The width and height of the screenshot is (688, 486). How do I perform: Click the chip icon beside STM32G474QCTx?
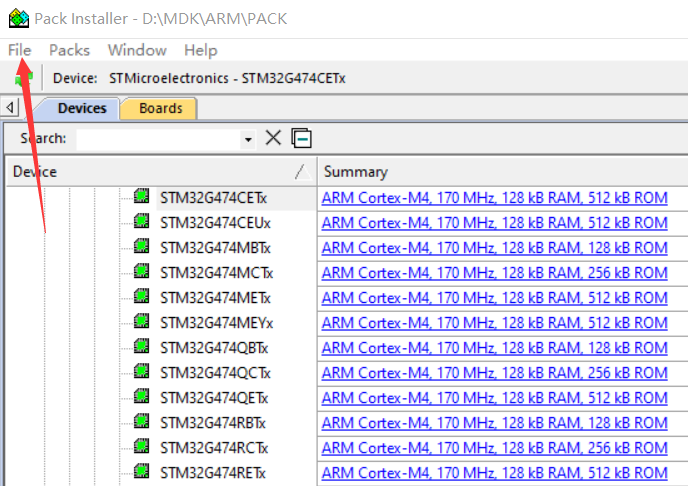141,371
